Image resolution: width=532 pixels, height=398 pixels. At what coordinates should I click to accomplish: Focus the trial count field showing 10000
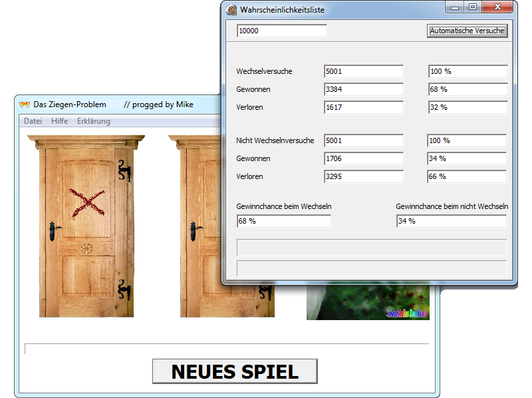282,31
